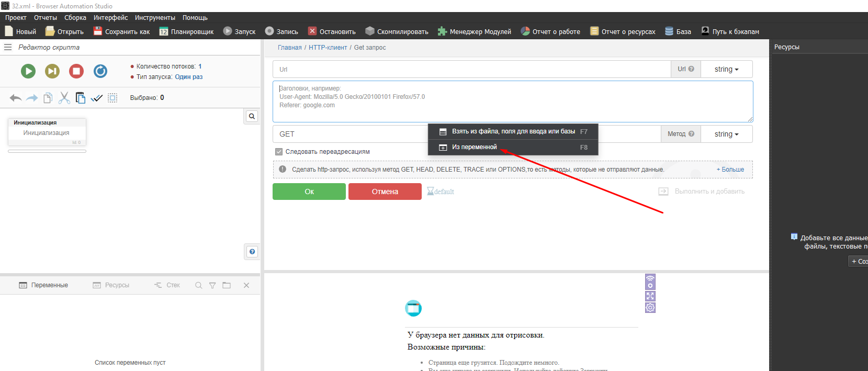The height and width of the screenshot is (371, 868).
Task: Click the scissors Cut icon
Action: click(x=64, y=98)
